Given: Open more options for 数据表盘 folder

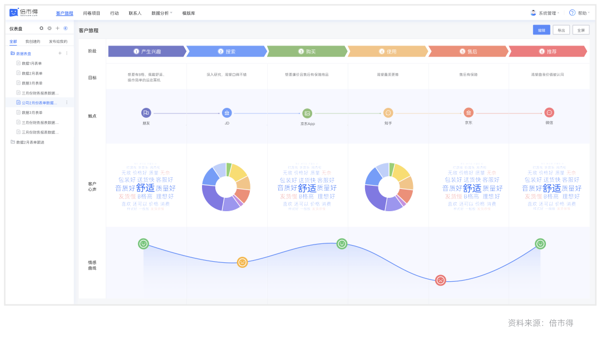Looking at the screenshot, I should (x=67, y=53).
